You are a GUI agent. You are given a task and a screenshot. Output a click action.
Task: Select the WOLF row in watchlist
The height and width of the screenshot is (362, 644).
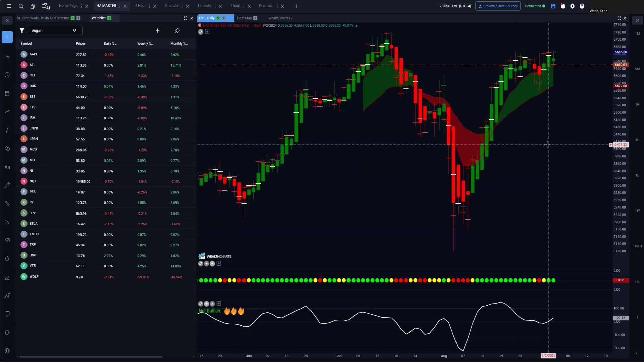coord(106,277)
